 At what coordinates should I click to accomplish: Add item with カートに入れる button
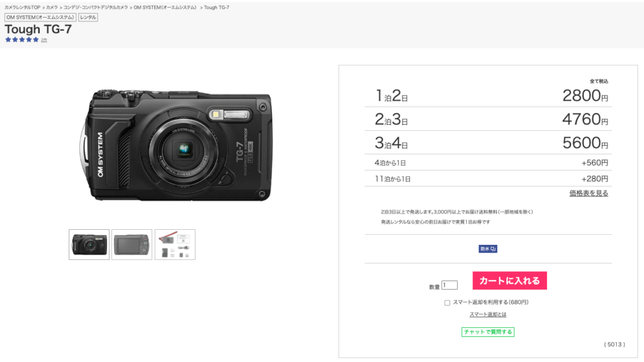click(509, 281)
